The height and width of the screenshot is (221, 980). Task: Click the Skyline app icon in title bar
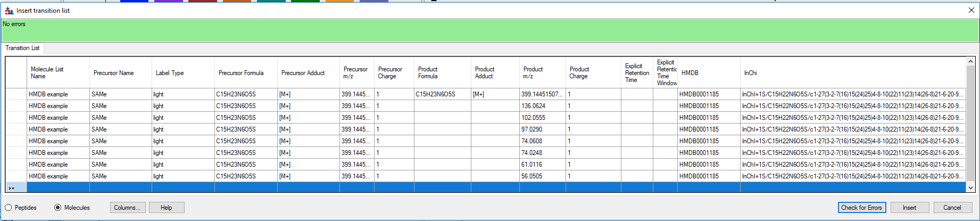coord(9,11)
